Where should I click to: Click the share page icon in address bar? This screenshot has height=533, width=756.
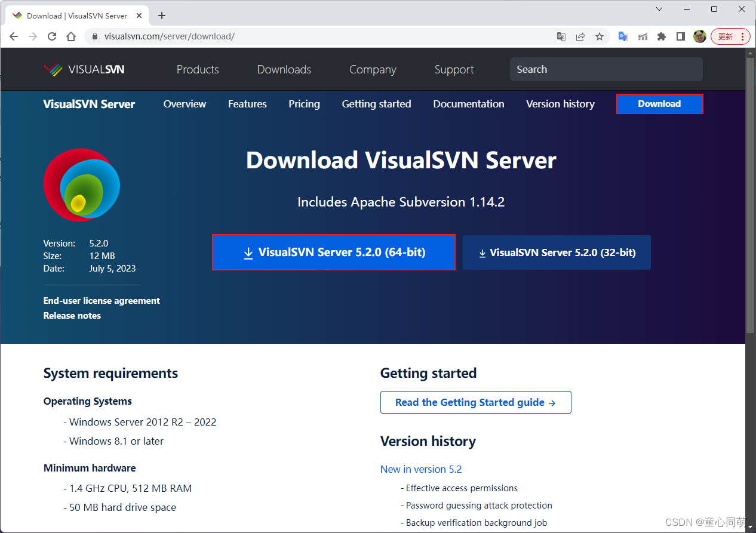580,36
